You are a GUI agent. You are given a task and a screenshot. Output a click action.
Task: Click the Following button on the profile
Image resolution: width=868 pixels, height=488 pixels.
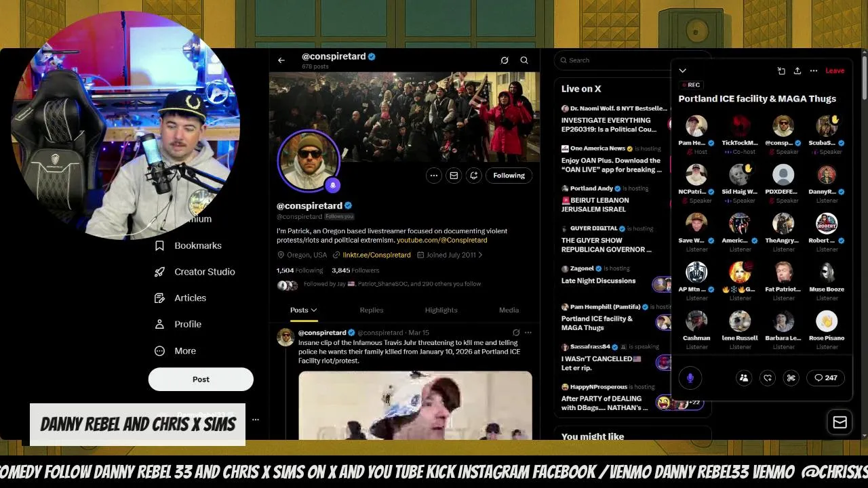coord(509,176)
